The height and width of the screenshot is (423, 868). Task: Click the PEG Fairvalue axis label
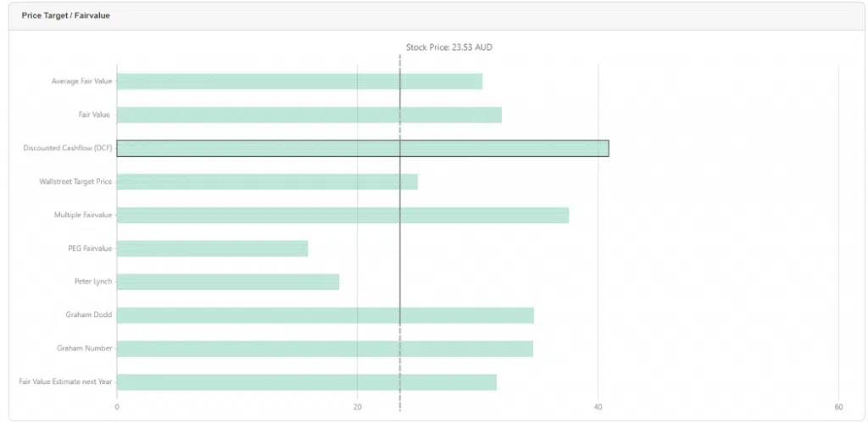(90, 248)
